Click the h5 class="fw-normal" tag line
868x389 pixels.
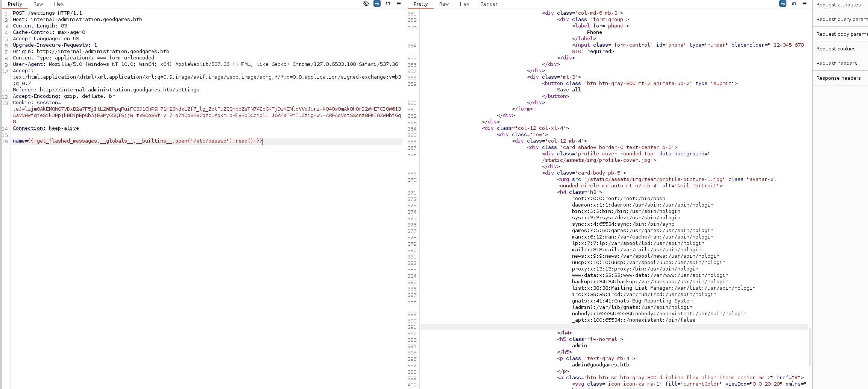590,339
